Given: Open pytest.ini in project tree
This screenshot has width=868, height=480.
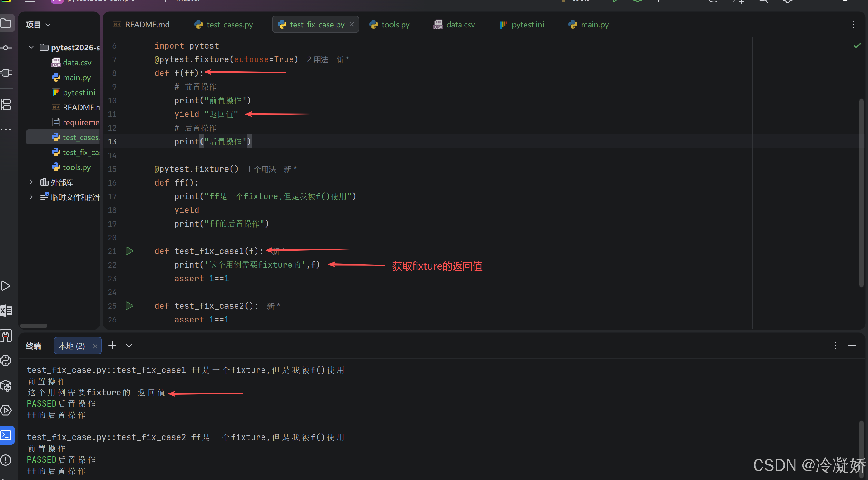Looking at the screenshot, I should (73, 92).
